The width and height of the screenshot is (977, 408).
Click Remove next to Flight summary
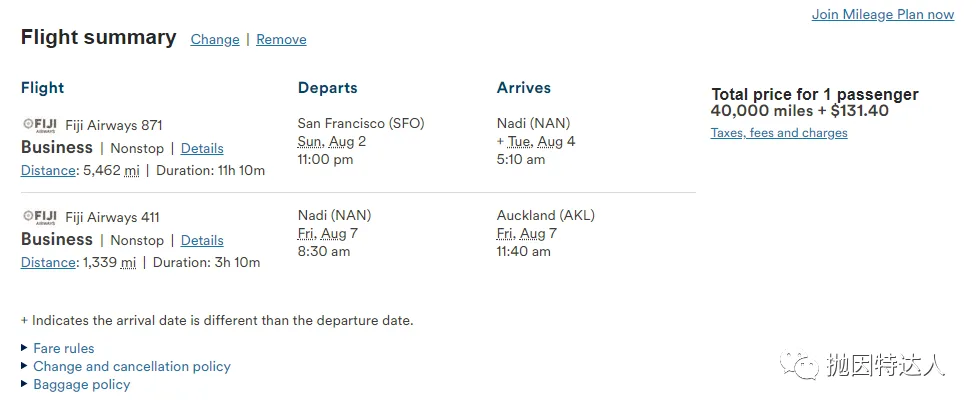pyautogui.click(x=281, y=39)
